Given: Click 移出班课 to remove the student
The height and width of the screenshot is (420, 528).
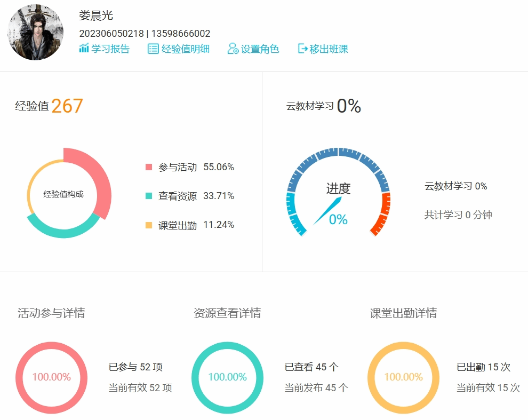Looking at the screenshot, I should (x=329, y=49).
